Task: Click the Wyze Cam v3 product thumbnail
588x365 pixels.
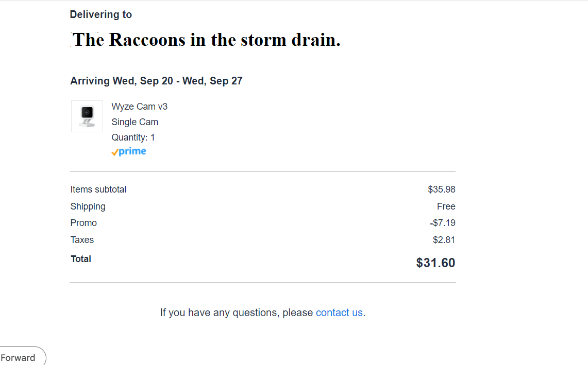Action: point(87,116)
